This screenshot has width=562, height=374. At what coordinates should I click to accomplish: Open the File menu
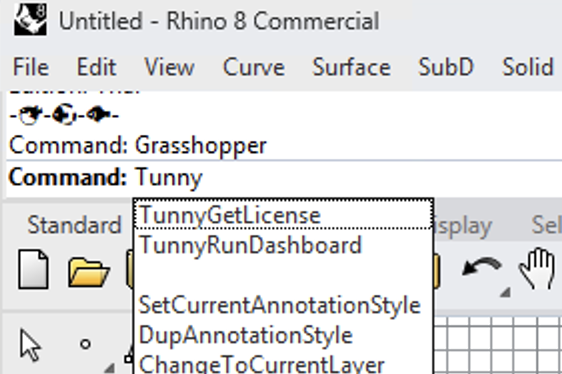pos(31,67)
